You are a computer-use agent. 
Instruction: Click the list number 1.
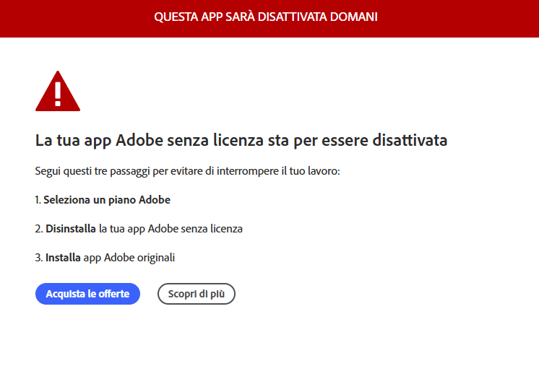[38, 200]
